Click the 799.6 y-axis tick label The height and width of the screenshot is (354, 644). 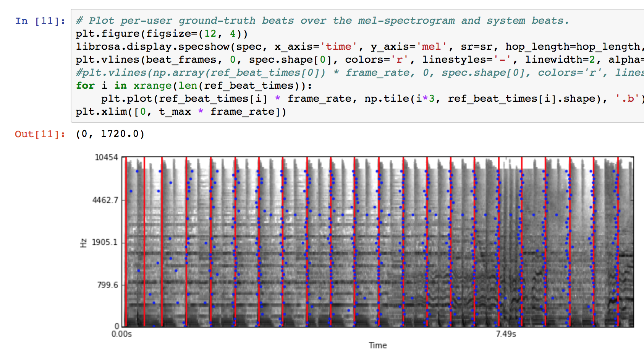[107, 285]
